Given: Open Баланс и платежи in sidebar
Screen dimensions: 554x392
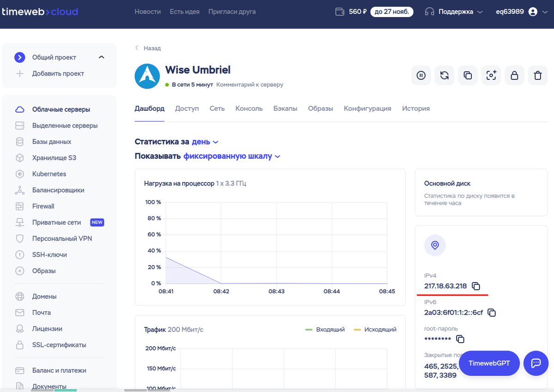Looking at the screenshot, I should click(x=59, y=370).
